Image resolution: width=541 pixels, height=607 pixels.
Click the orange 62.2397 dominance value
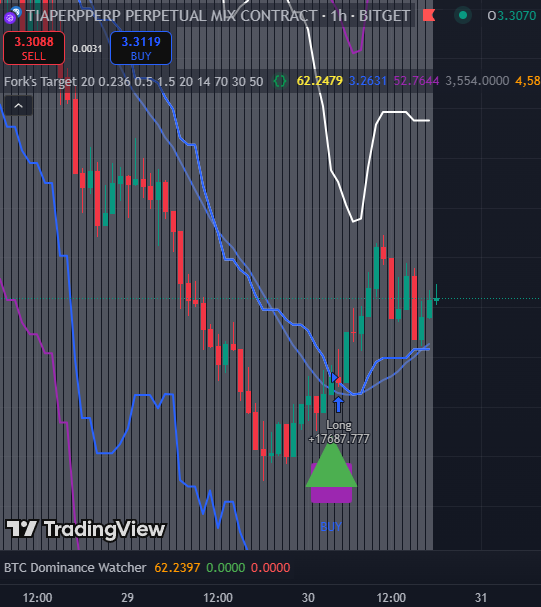(177, 568)
